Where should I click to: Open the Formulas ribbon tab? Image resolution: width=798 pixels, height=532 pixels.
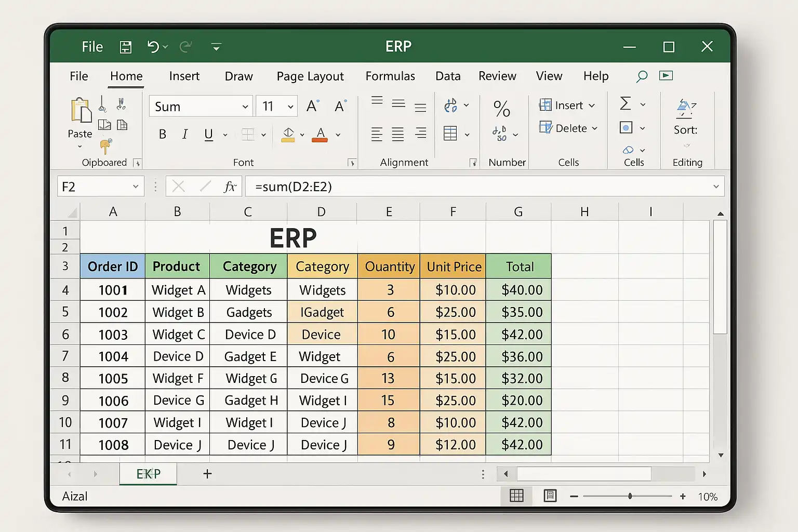390,76
